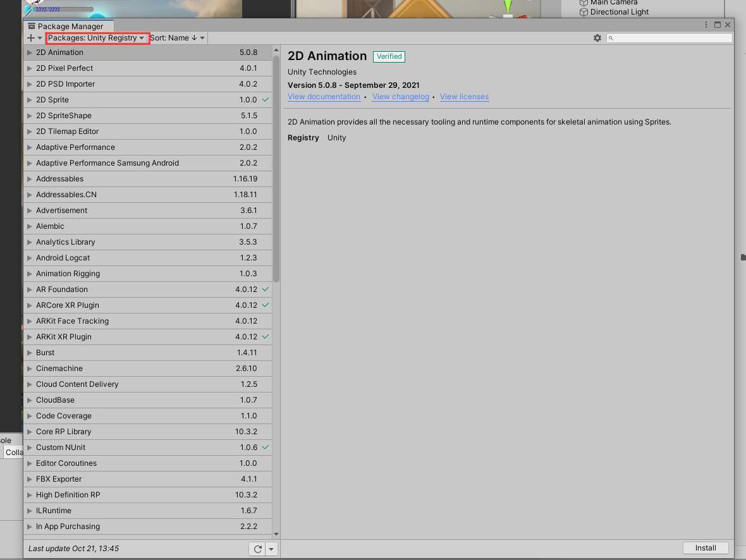Click the Last update Oct 21 status text
Viewport: 746px width, 560px height.
74,549
